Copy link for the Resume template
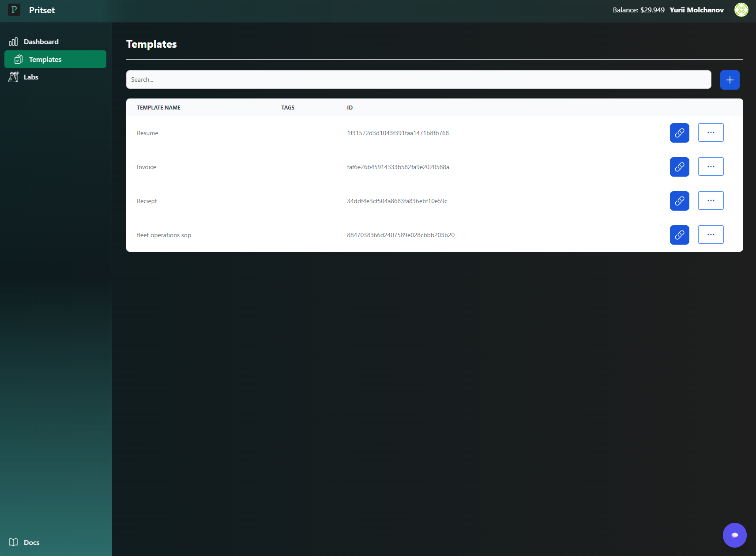Image resolution: width=756 pixels, height=556 pixels. click(x=679, y=133)
